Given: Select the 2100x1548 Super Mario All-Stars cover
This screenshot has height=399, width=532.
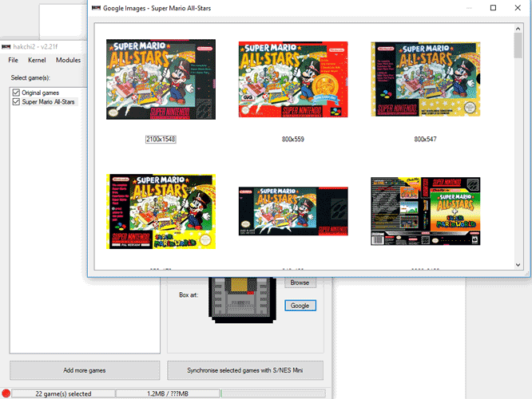Looking at the screenshot, I should tap(161, 79).
